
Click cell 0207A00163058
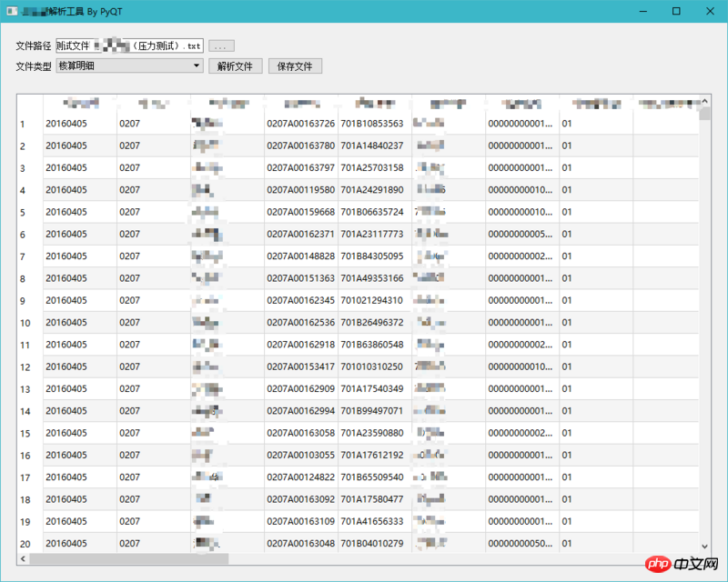pos(301,433)
